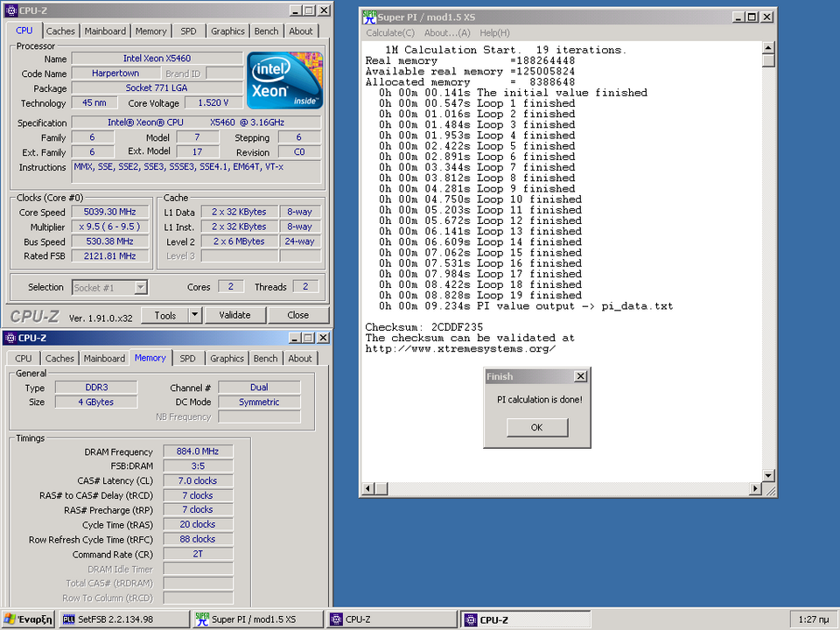840x630 pixels.
Task: Confirm the Finish dialog with OK
Action: coord(536,427)
